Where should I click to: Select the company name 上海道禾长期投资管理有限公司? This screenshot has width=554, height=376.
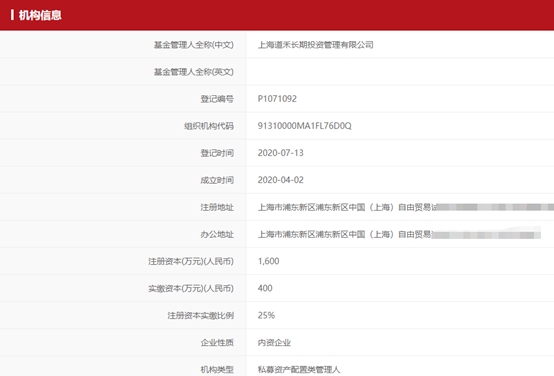316,45
